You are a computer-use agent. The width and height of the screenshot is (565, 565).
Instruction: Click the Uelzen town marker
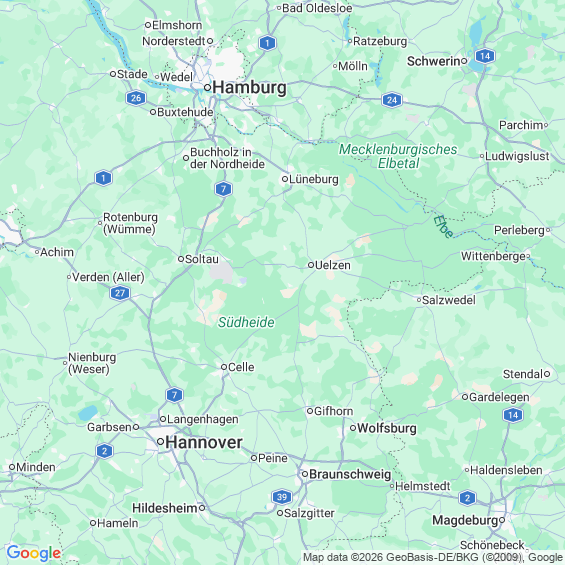tap(311, 265)
